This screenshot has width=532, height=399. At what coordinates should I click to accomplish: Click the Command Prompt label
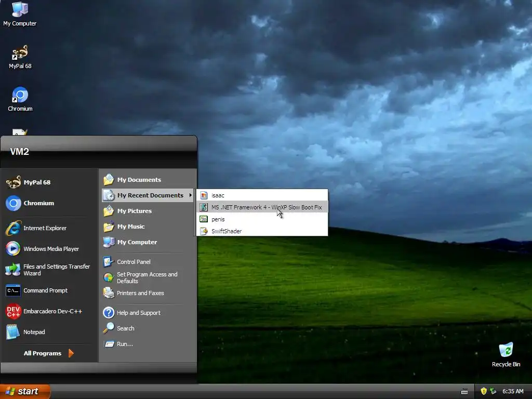[46, 290]
